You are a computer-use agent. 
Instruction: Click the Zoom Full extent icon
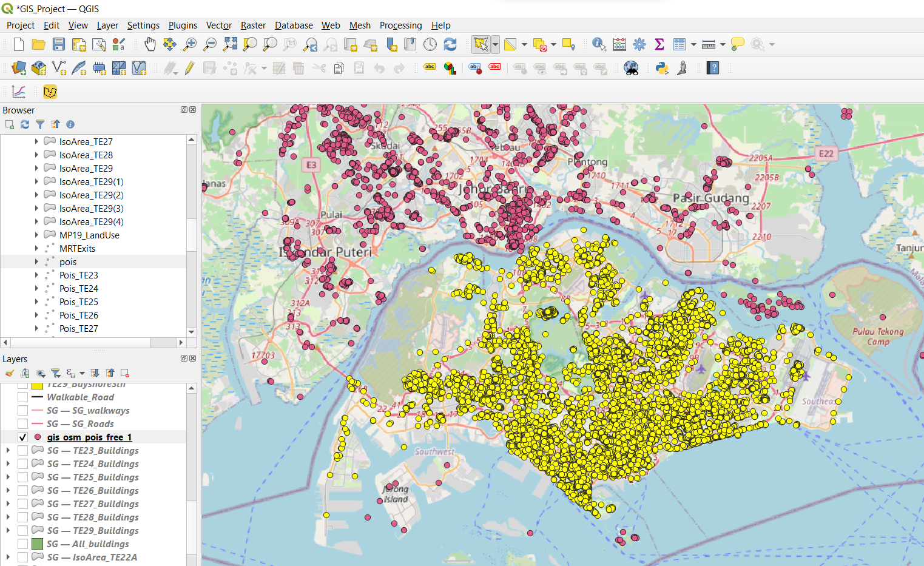pos(230,44)
